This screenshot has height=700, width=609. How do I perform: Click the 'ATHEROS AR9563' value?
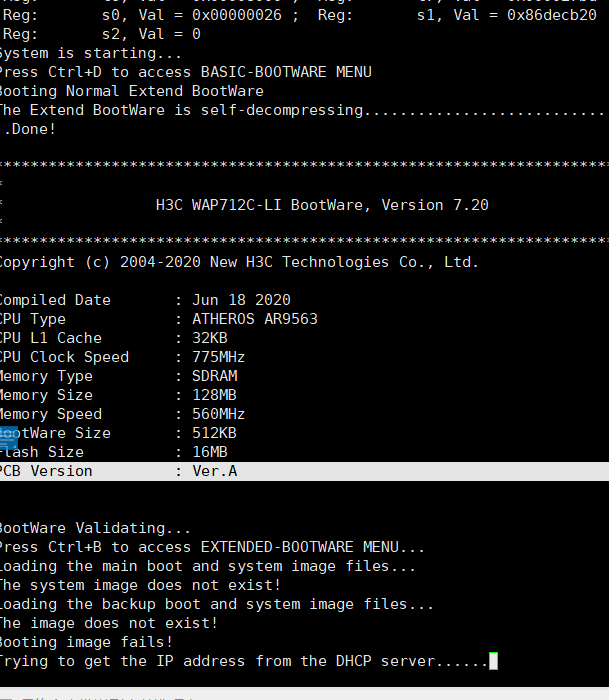(x=255, y=319)
